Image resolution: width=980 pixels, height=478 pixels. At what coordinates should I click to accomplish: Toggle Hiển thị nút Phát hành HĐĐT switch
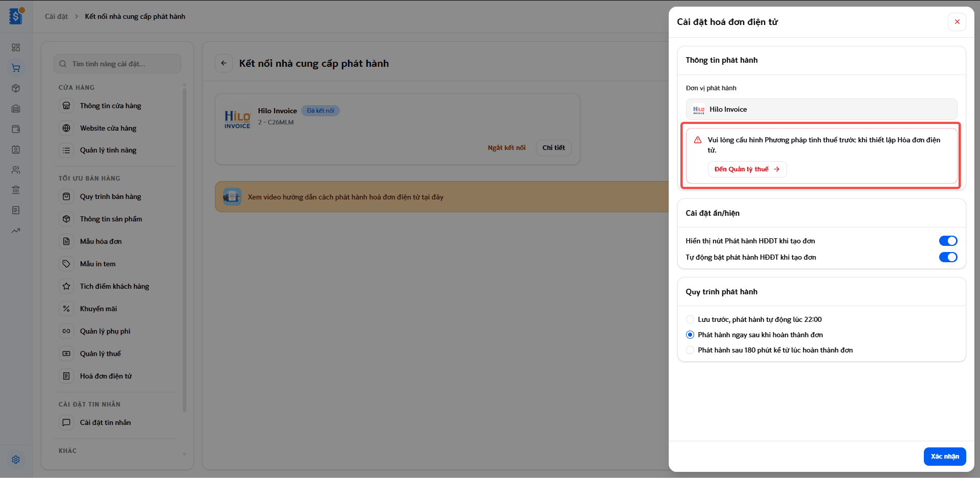(948, 241)
